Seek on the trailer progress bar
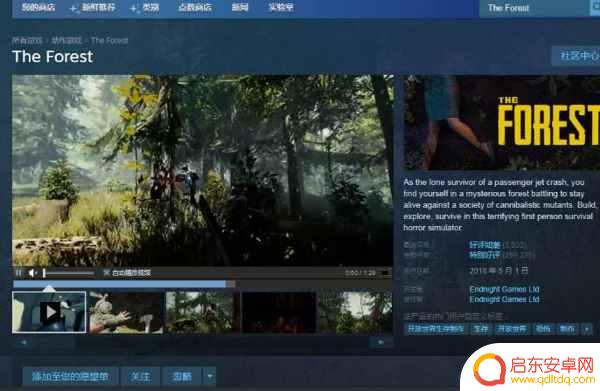Image resolution: width=600 pixels, height=391 pixels. tap(202, 284)
